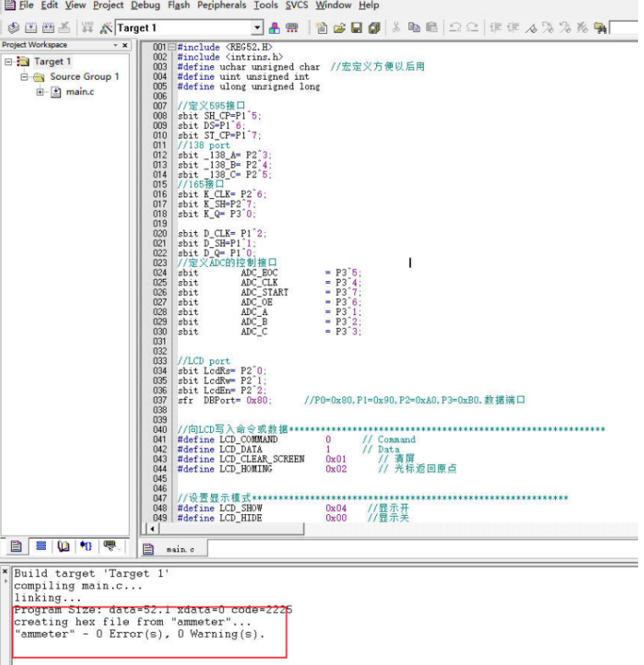Screen dimensions: 644x665
Task: Open the Window menu
Action: 333,6
